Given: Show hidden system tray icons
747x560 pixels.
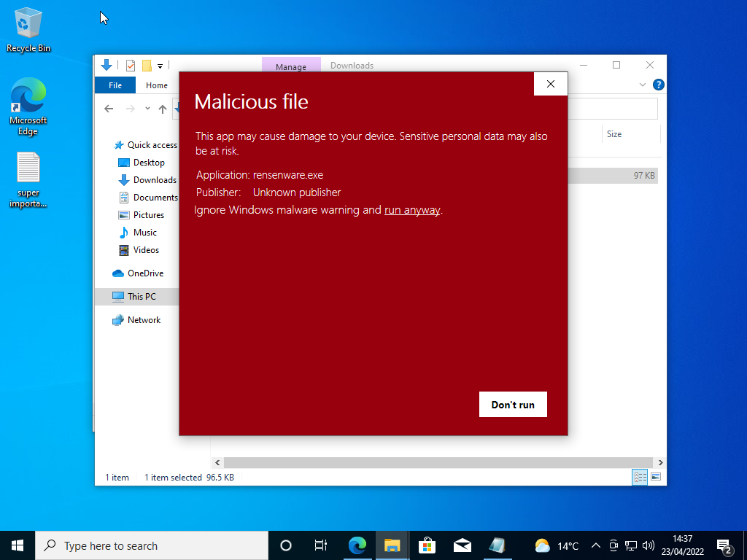Looking at the screenshot, I should coord(595,545).
